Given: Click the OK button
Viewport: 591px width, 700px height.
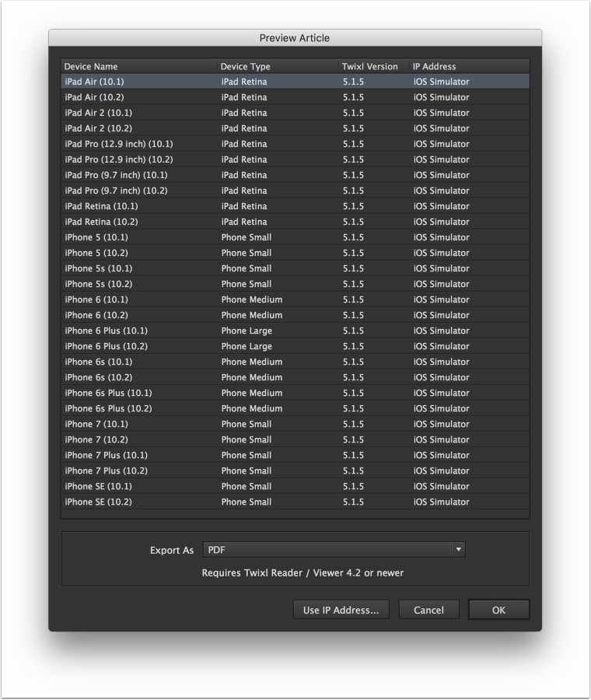Looking at the screenshot, I should (x=498, y=610).
